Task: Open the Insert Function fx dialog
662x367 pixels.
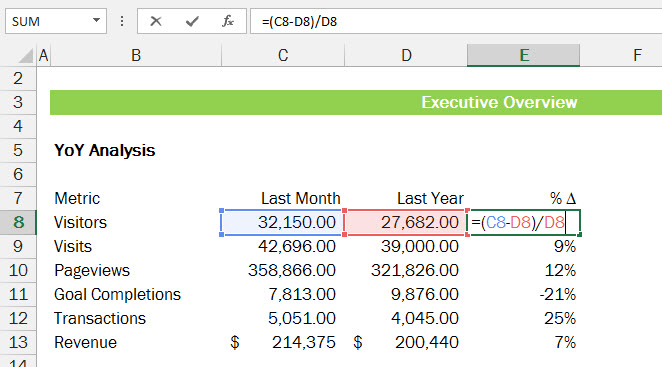Action: point(228,21)
